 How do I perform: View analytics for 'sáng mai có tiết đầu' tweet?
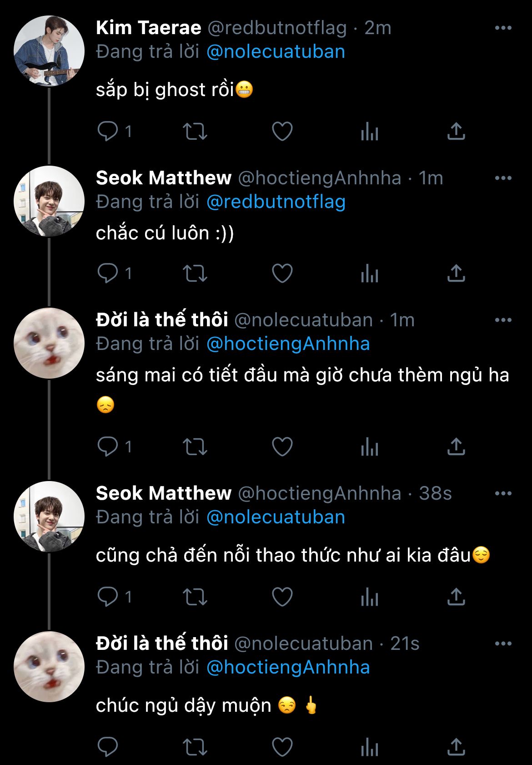click(x=369, y=447)
